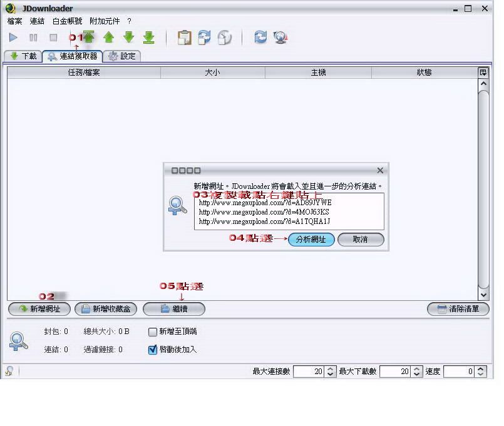Maximize the JDownloader window
The width and height of the screenshot is (504, 426).
point(468,9)
